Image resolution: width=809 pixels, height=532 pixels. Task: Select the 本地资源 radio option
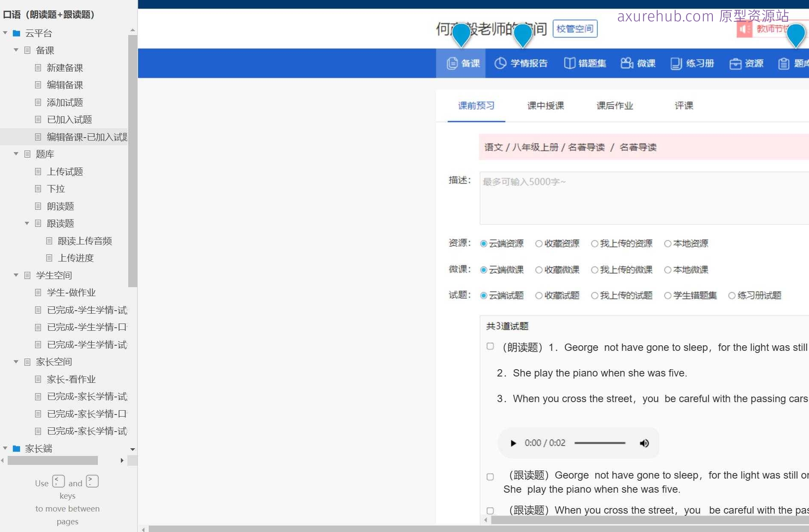[x=668, y=244]
